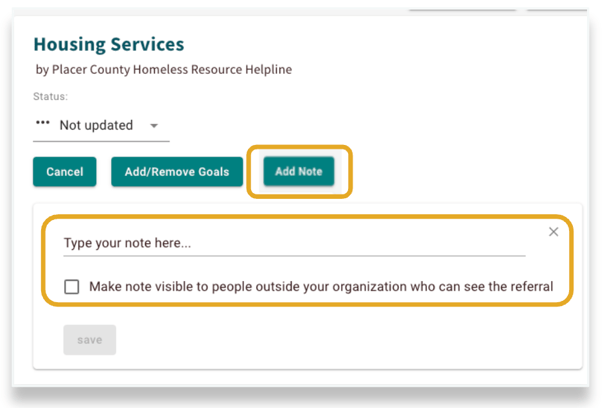Click blank area right of Add Note
Image resolution: width=605 pixels, height=408 pixels.
460,172
